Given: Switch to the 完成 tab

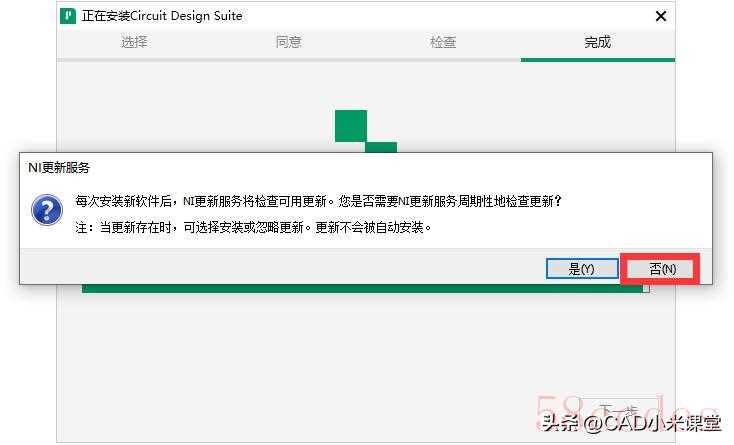Looking at the screenshot, I should coord(598,43).
